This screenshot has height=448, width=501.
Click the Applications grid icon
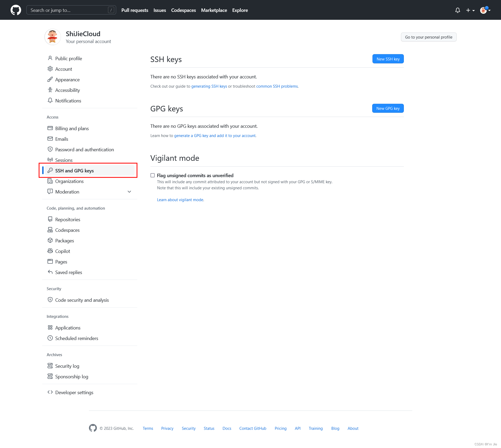pyautogui.click(x=50, y=327)
